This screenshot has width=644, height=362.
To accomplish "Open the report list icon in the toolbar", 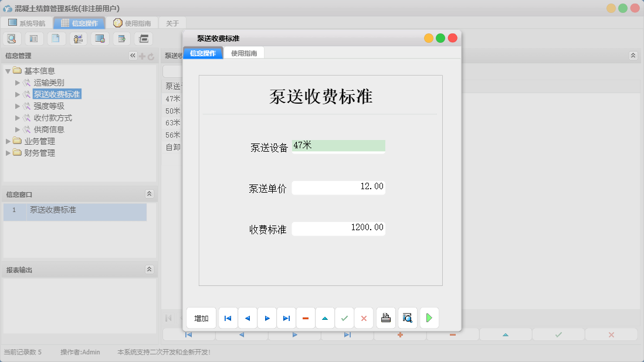I will click(x=33, y=38).
